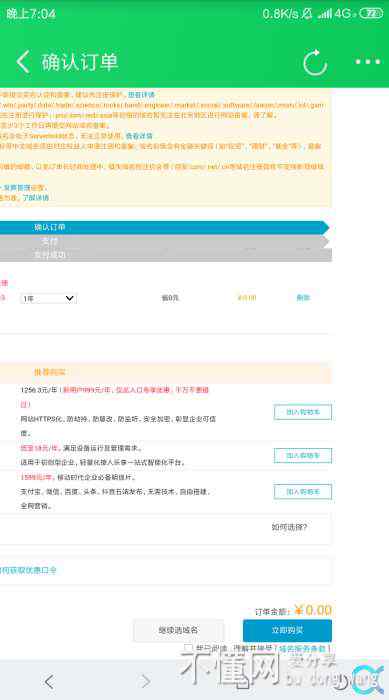Open the three-dot more menu
The height and width of the screenshot is (700, 389).
[x=368, y=62]
